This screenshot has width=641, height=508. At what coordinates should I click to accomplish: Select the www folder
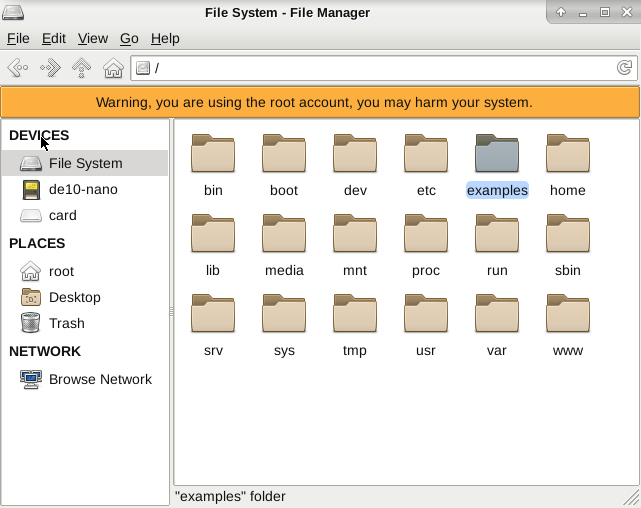click(568, 324)
